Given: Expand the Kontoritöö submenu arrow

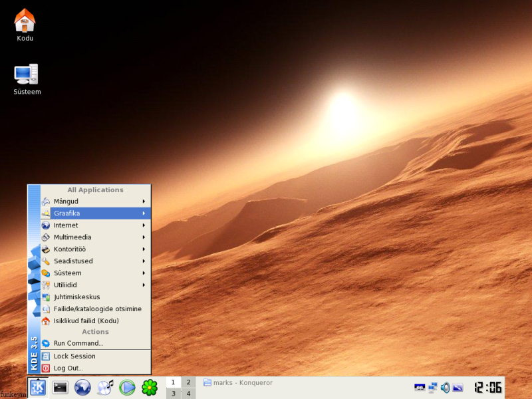Looking at the screenshot, I should pos(144,249).
